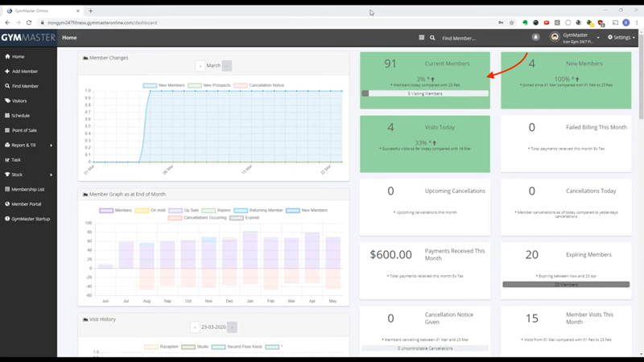644x362 pixels.
Task: Toggle Members legend in Member Graph
Action: coord(115,210)
